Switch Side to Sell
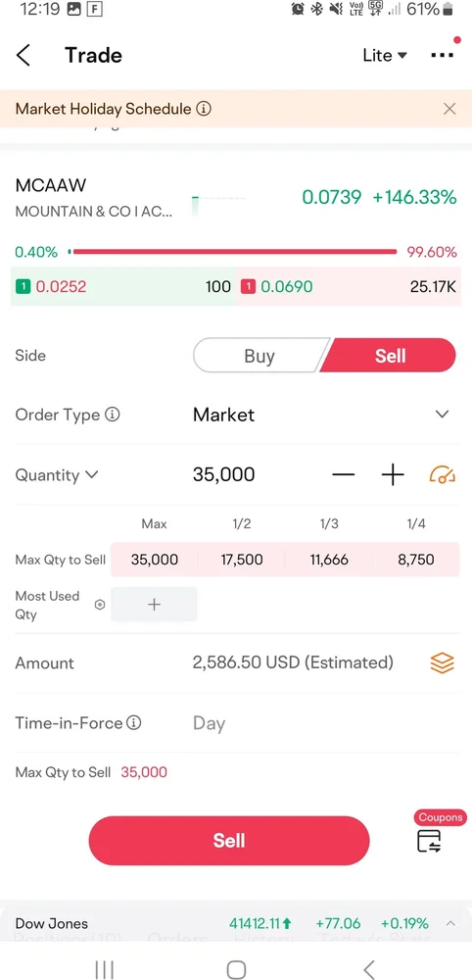 point(389,356)
